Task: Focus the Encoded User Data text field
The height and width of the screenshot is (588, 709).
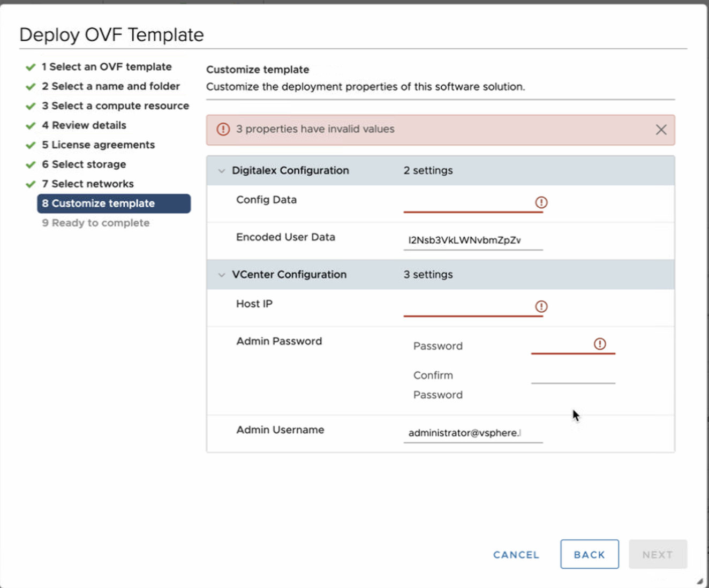Action: point(472,240)
